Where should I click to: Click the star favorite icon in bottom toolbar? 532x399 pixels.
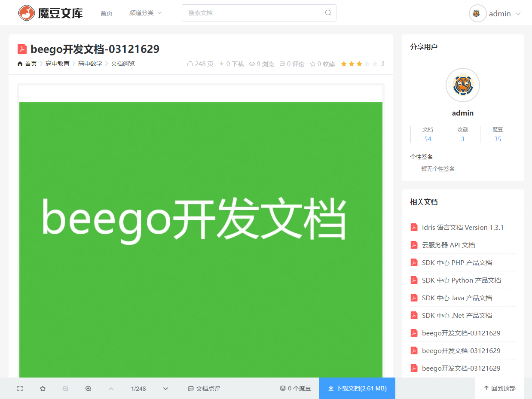pyautogui.click(x=43, y=389)
